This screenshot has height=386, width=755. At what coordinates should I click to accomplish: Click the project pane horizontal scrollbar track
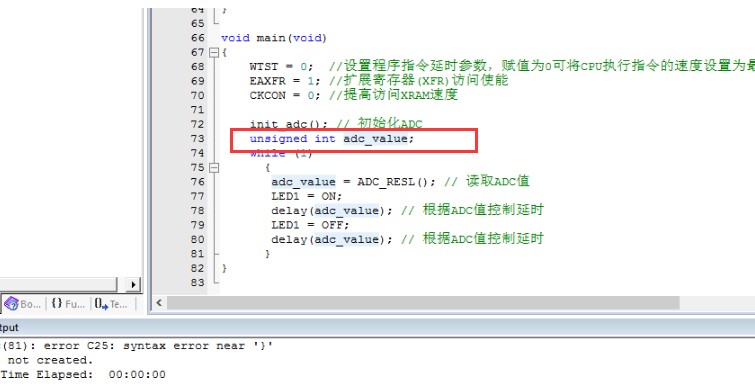click(58, 284)
